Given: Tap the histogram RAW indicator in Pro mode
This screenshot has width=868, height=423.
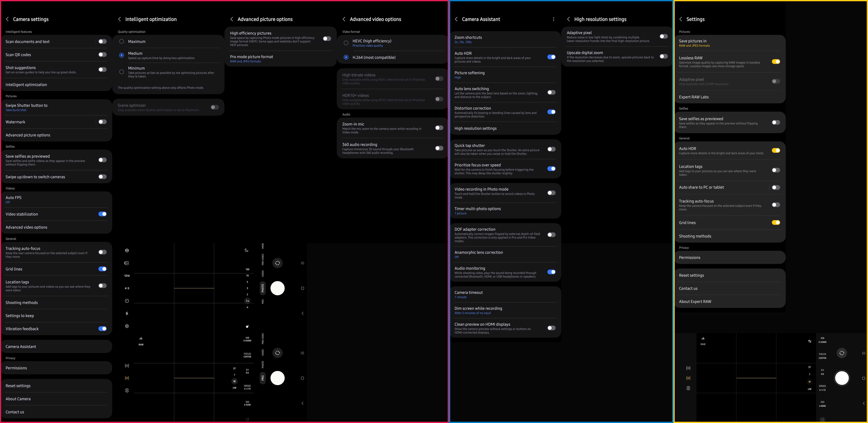Looking at the screenshot, I should pos(141,341).
